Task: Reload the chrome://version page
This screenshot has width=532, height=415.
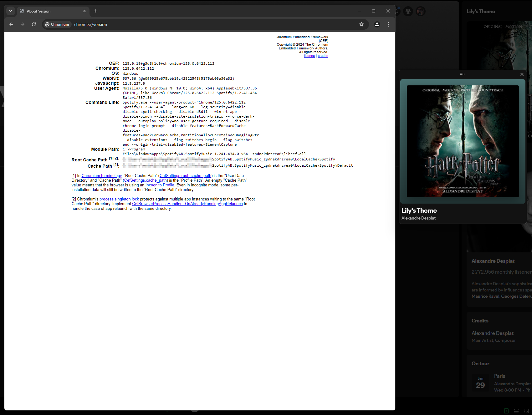Action: (34, 24)
